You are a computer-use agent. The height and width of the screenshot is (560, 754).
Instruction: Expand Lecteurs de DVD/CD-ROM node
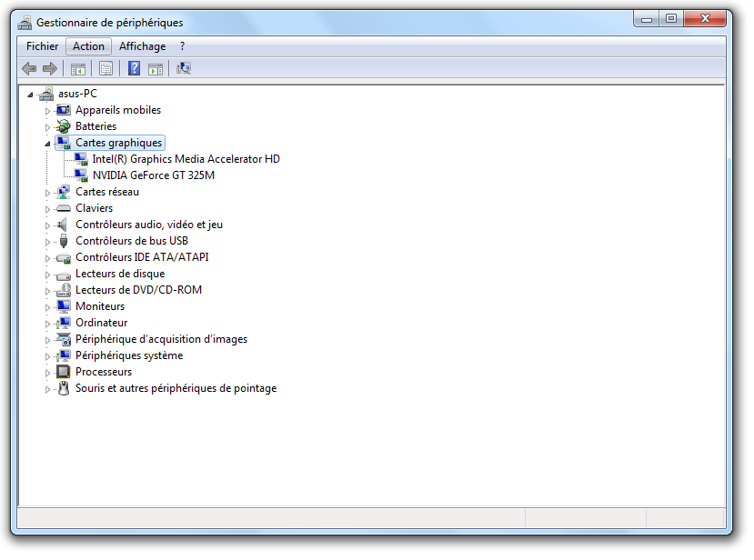(x=47, y=291)
